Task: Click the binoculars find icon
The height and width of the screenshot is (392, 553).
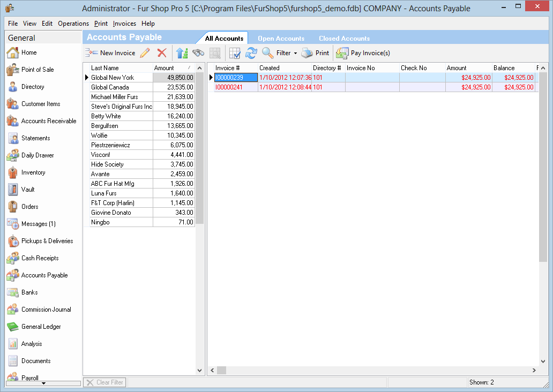Action: [198, 53]
